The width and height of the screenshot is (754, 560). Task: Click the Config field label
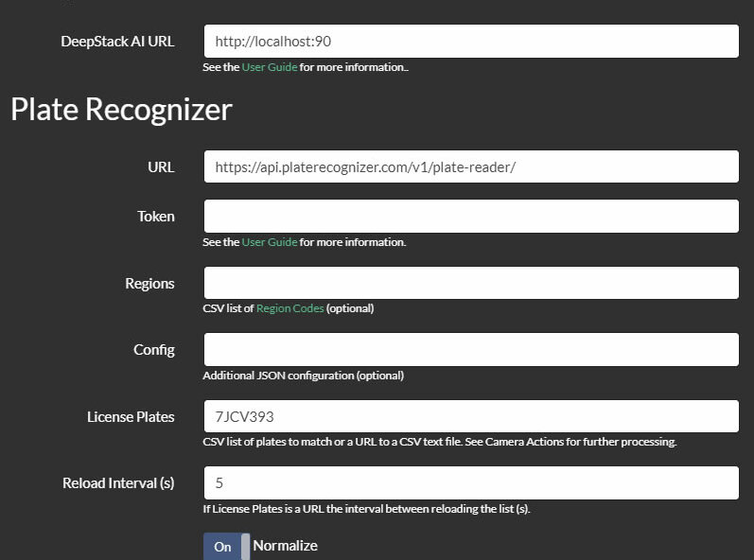[x=154, y=350]
